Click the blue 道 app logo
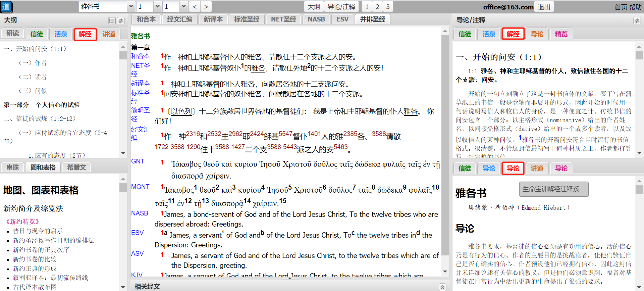This screenshot has width=644, height=291. coord(6,7)
